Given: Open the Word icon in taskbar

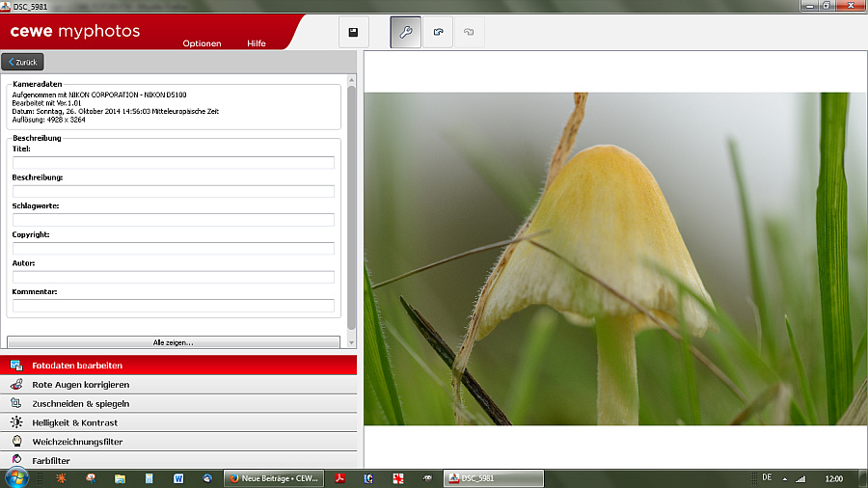Looking at the screenshot, I should [x=178, y=478].
